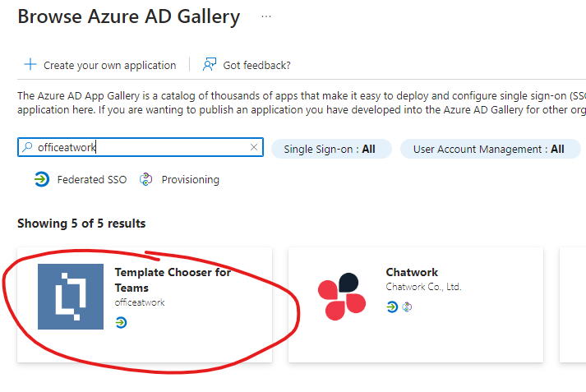586x392 pixels.
Task: Click Provisioning badge on Chatwork card
Action: 406,307
